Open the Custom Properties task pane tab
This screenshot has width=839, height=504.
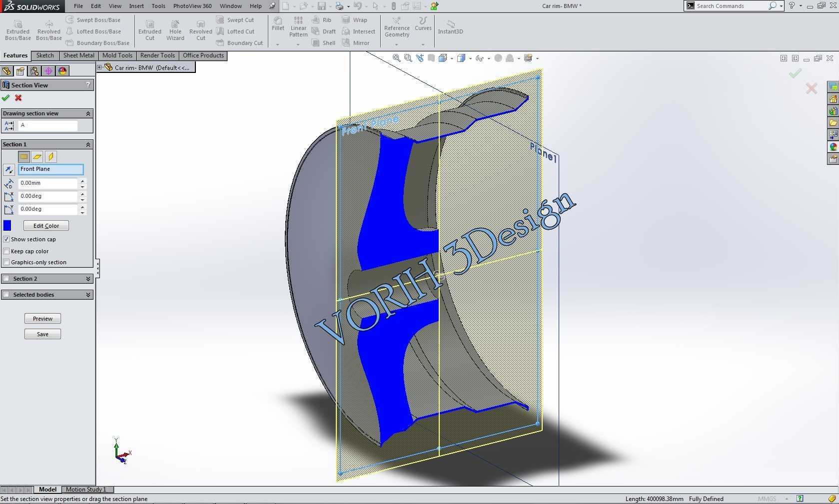click(x=833, y=159)
